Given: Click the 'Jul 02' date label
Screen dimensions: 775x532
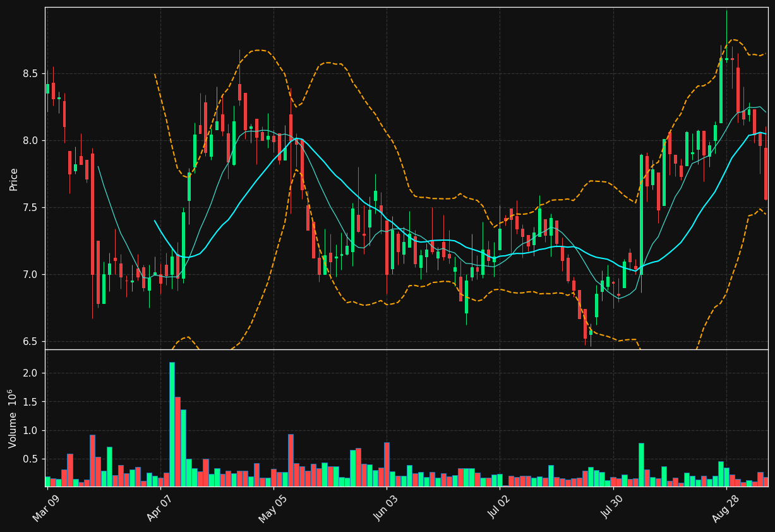Looking at the screenshot, I should point(500,507).
